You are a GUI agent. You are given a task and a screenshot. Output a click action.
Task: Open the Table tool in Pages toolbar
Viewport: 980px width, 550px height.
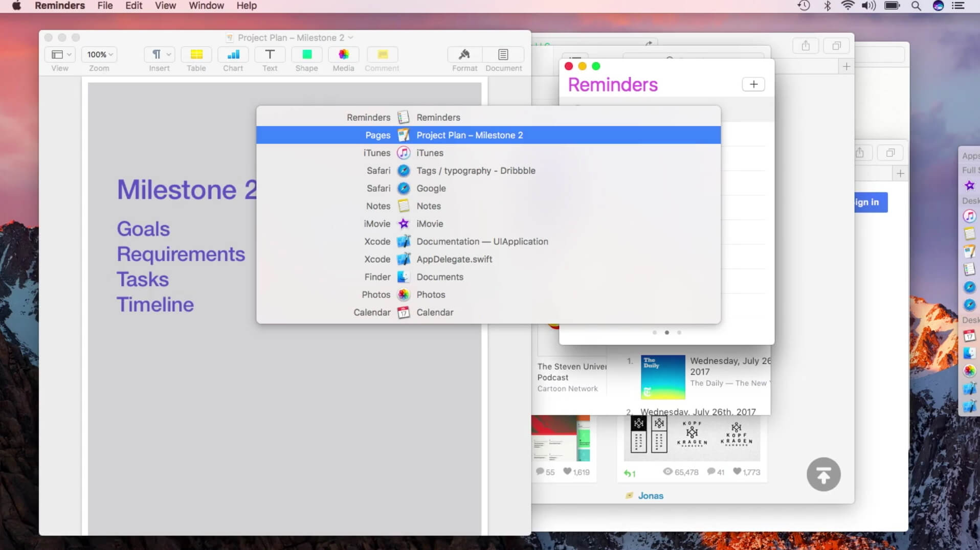coord(196,55)
